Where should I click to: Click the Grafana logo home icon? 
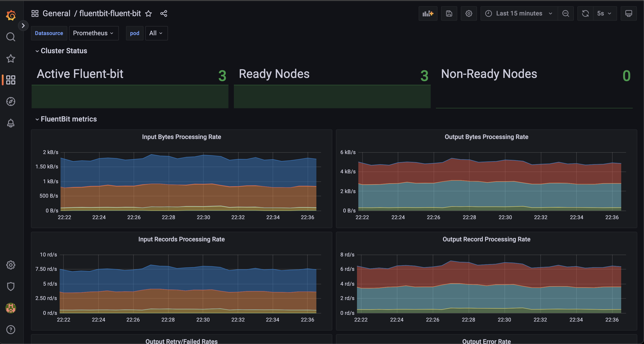click(11, 15)
